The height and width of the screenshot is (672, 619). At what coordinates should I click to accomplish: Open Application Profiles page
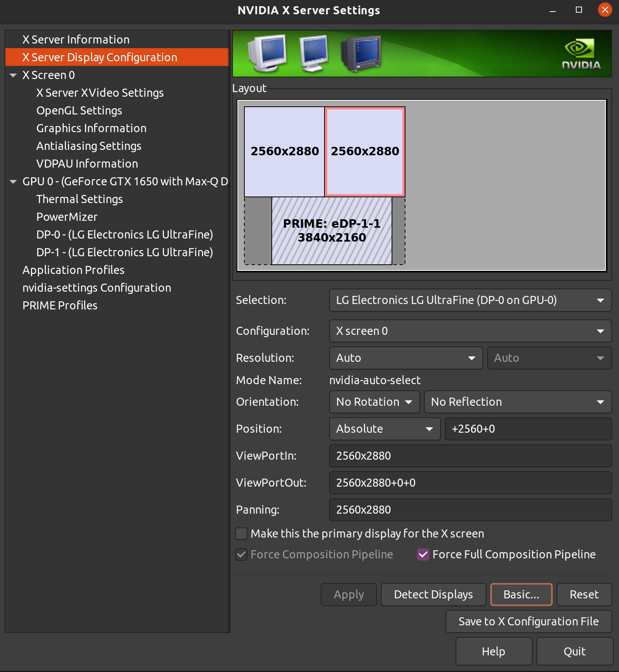pyautogui.click(x=73, y=270)
